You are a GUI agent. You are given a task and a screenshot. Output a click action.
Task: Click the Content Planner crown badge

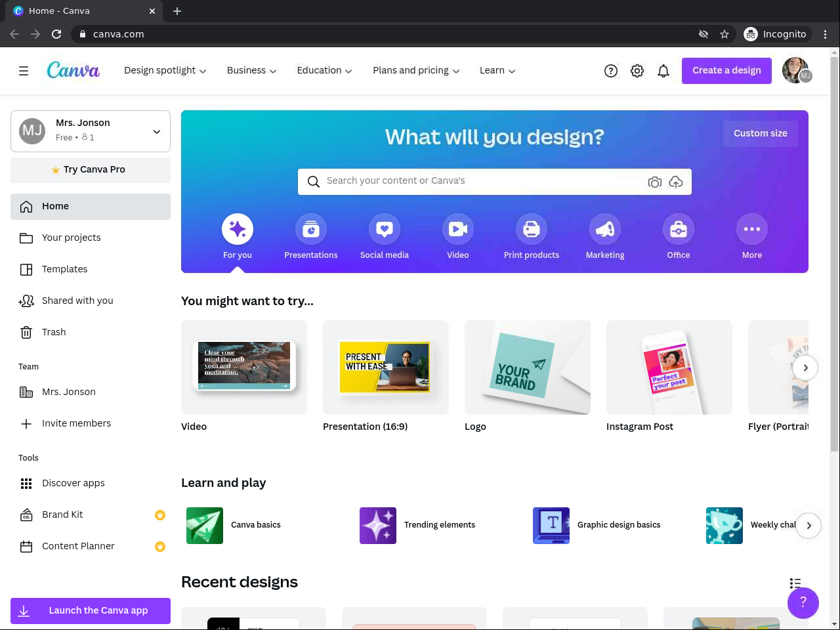pyautogui.click(x=160, y=547)
